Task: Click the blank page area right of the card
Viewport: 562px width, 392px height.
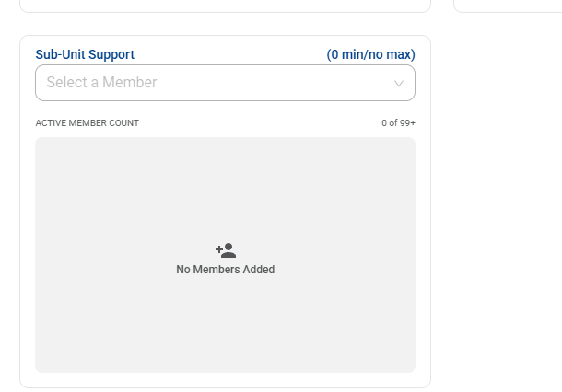Action: [498, 202]
